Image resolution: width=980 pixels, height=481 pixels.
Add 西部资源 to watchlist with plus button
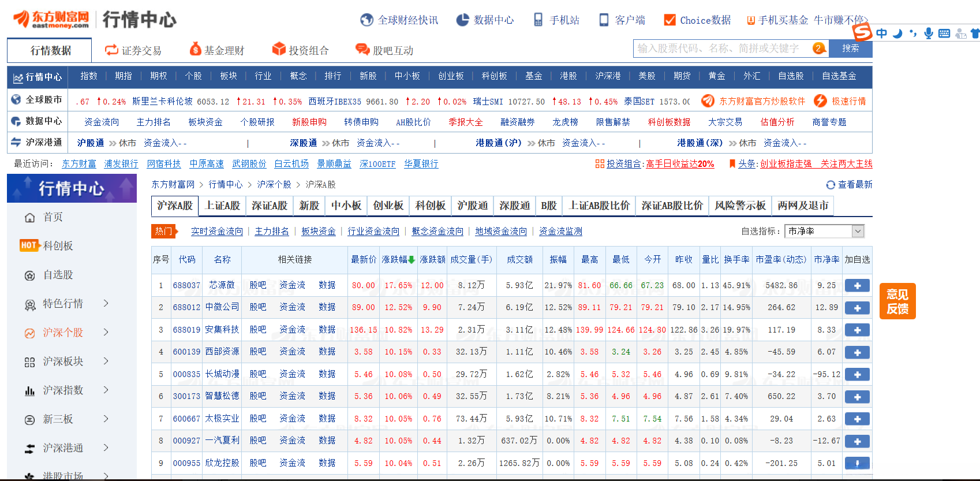[857, 352]
